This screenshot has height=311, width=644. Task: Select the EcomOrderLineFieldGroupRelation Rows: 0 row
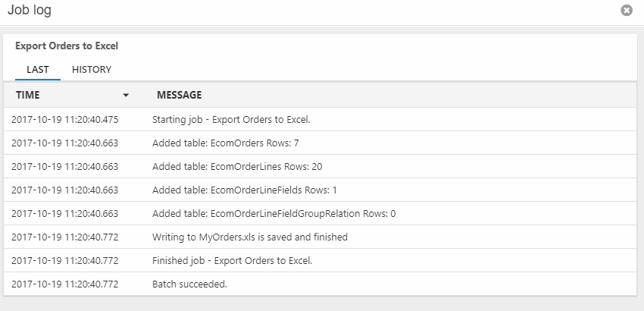pos(274,213)
